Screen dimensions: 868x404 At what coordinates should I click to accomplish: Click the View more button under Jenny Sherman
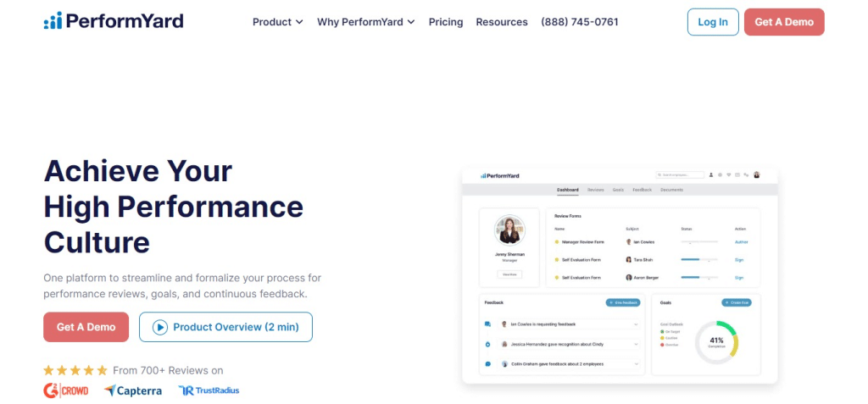pos(509,274)
